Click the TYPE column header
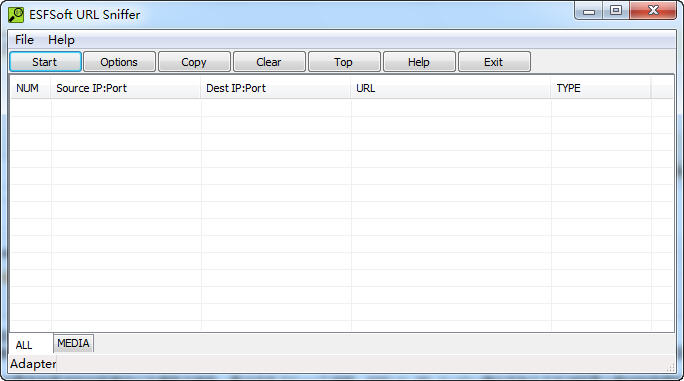This screenshot has width=684, height=381. tap(601, 88)
